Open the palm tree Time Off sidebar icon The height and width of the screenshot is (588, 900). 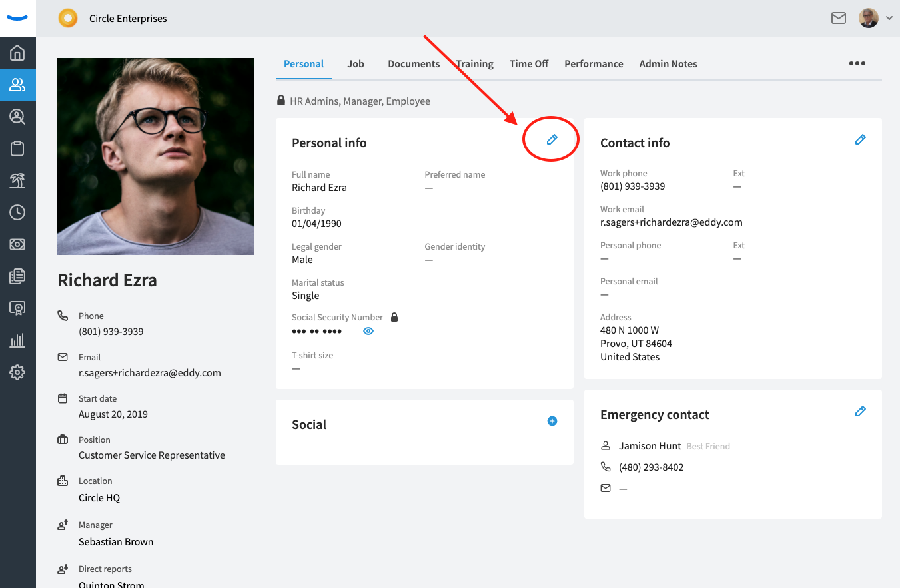(x=17, y=180)
